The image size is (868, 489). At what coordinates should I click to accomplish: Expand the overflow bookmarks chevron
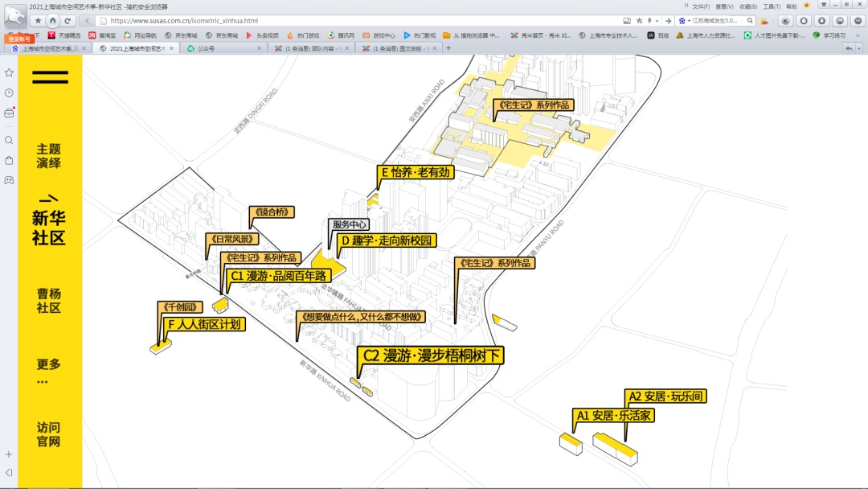click(x=860, y=35)
